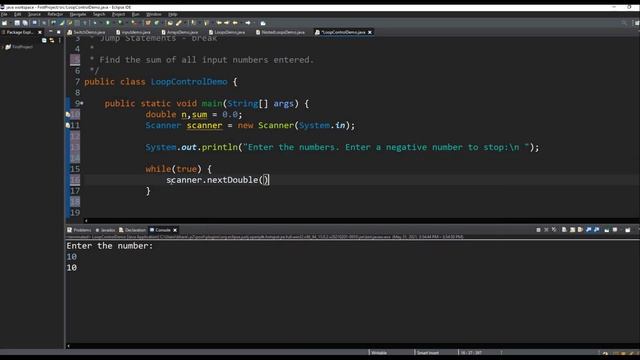Click the warning marker beside line 11
Image resolution: width=640 pixels, height=360 pixels.
(x=68, y=125)
